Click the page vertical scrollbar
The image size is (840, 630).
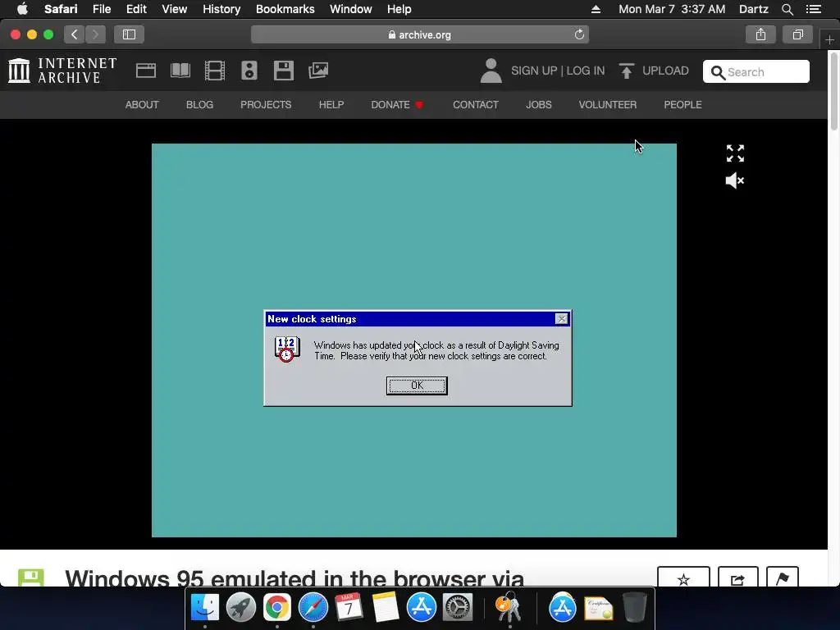tap(834, 91)
